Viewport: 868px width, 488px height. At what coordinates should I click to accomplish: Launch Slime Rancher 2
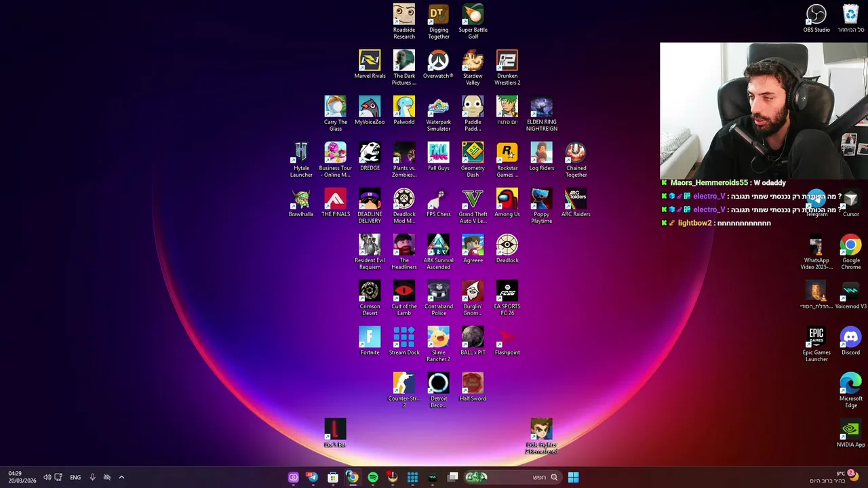point(439,344)
